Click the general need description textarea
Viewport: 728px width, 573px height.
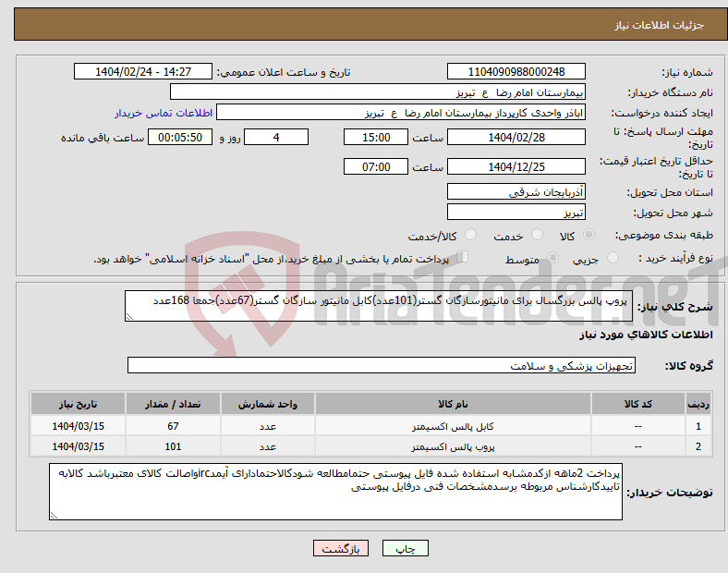point(379,306)
